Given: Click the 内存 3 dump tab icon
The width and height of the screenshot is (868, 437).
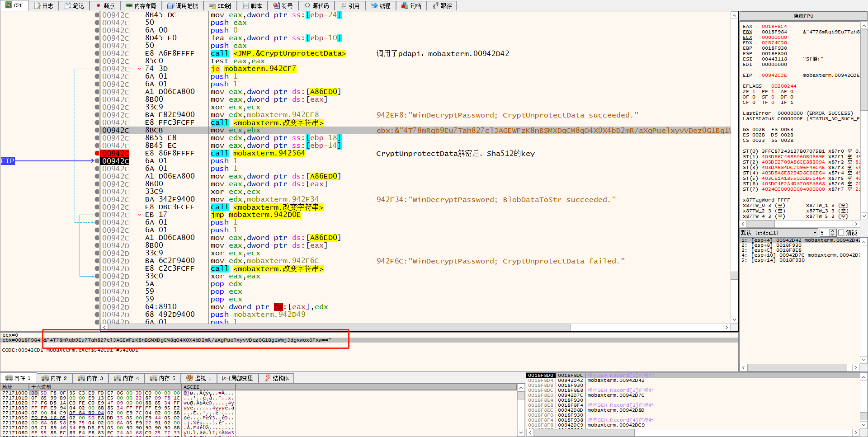Looking at the screenshot, I should (x=81, y=378).
